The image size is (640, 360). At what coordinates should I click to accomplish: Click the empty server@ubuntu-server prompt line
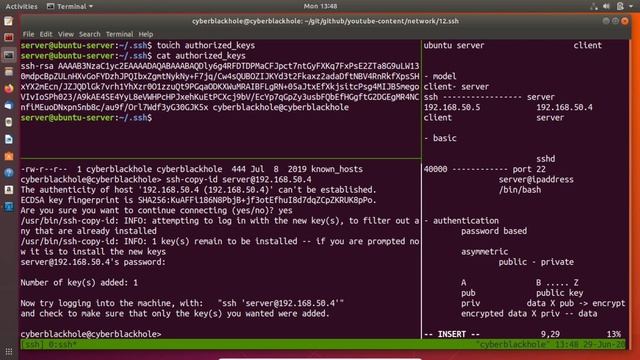(86, 118)
